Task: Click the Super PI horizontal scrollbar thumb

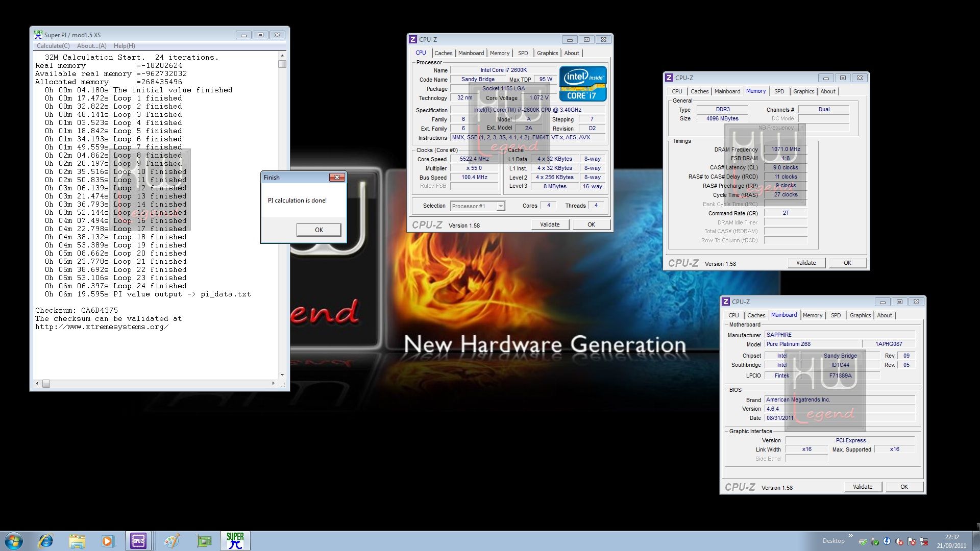Action: coord(46,383)
